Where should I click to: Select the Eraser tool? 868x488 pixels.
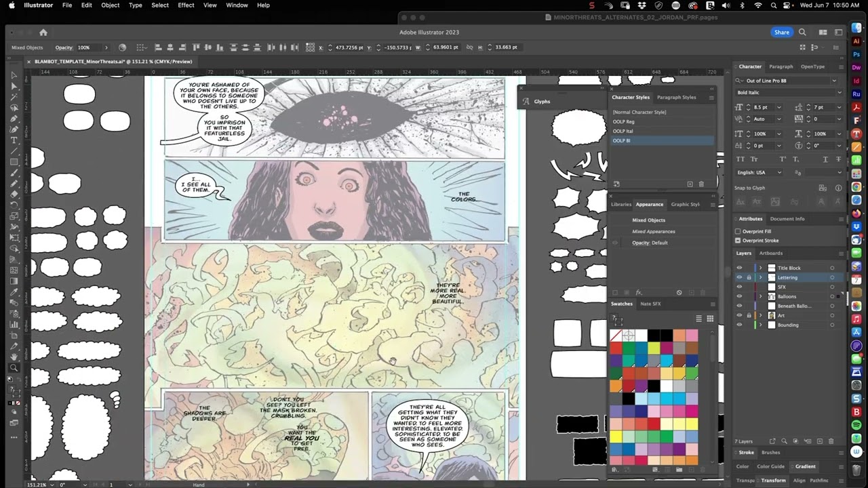(14, 194)
